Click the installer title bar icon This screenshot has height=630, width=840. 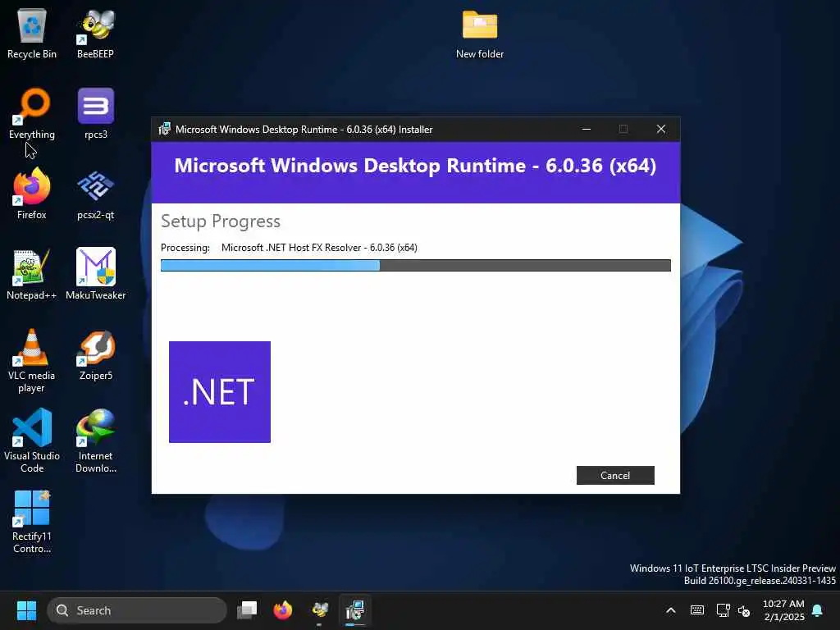164,129
